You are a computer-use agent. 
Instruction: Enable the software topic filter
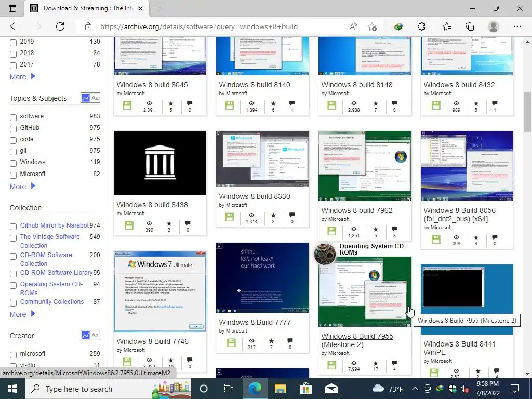pos(13,117)
